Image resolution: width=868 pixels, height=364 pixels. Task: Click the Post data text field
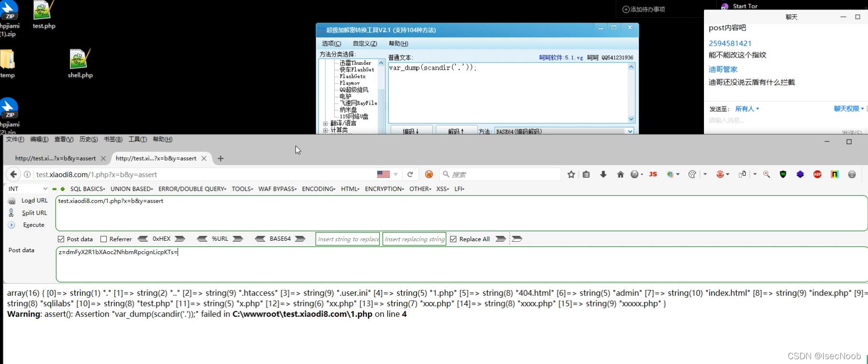(461, 265)
